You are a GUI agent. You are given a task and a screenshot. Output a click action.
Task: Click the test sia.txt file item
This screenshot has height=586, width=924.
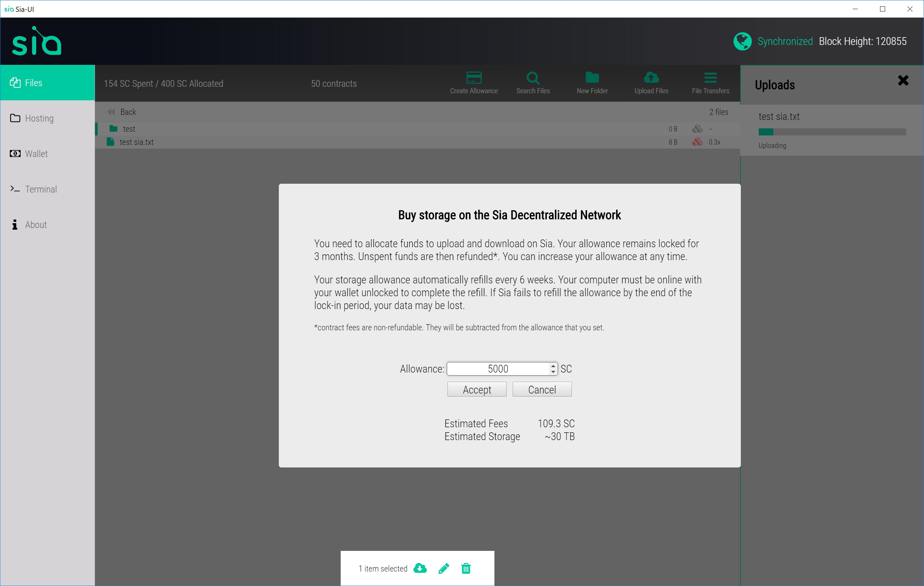pyautogui.click(x=136, y=142)
